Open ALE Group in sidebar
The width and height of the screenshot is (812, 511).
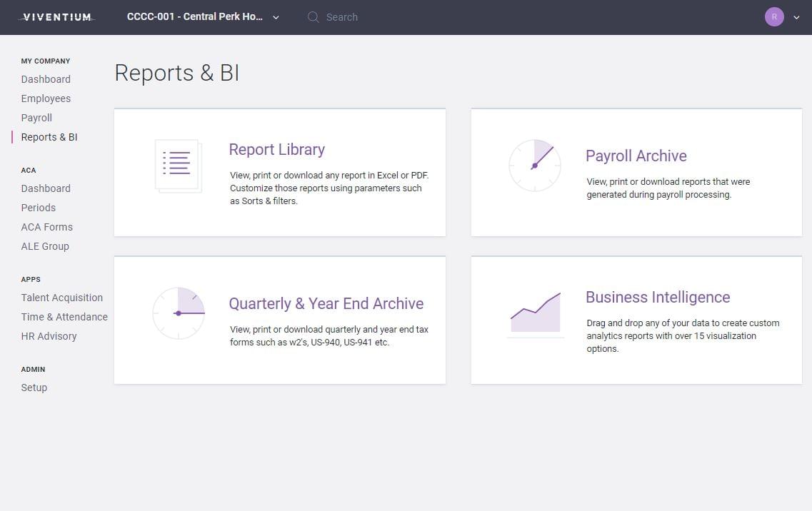[45, 246]
